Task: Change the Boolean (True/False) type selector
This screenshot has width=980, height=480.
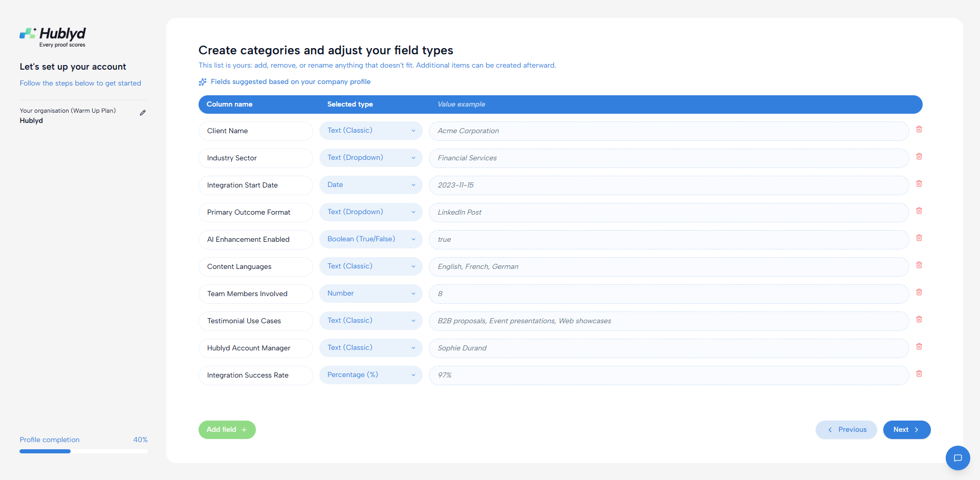Action: pos(371,239)
